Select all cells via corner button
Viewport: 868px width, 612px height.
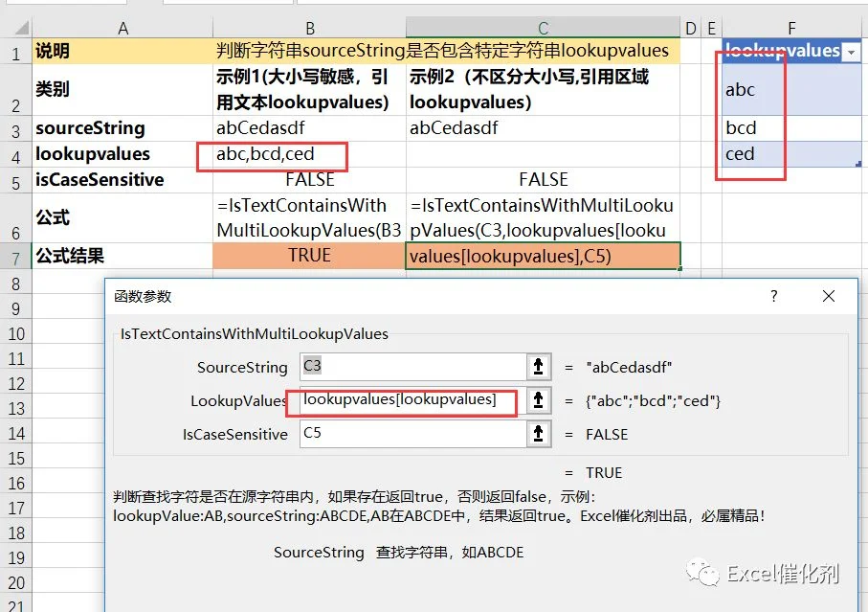[x=16, y=28]
